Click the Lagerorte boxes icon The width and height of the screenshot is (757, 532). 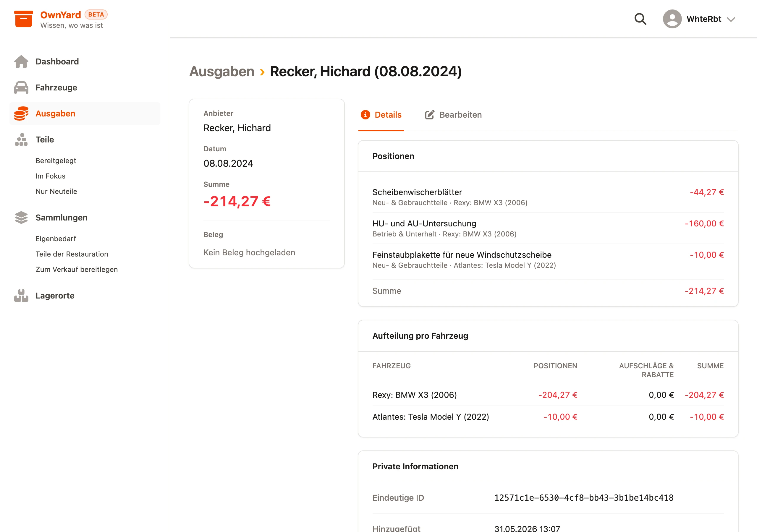(21, 296)
